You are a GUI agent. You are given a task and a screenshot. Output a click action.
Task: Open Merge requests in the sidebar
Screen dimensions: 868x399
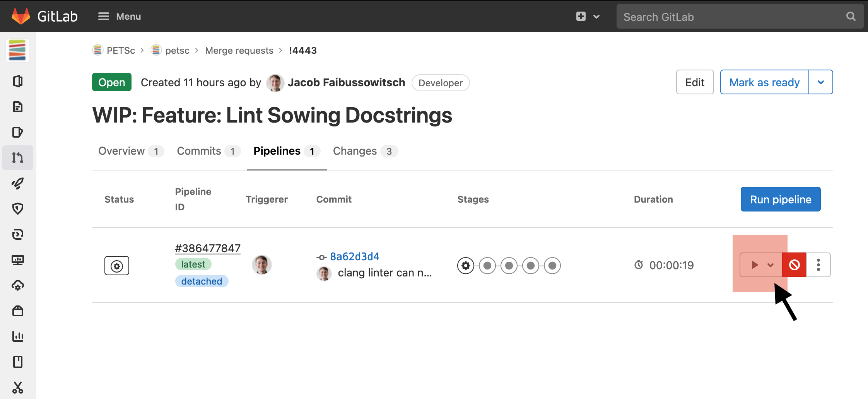point(18,158)
